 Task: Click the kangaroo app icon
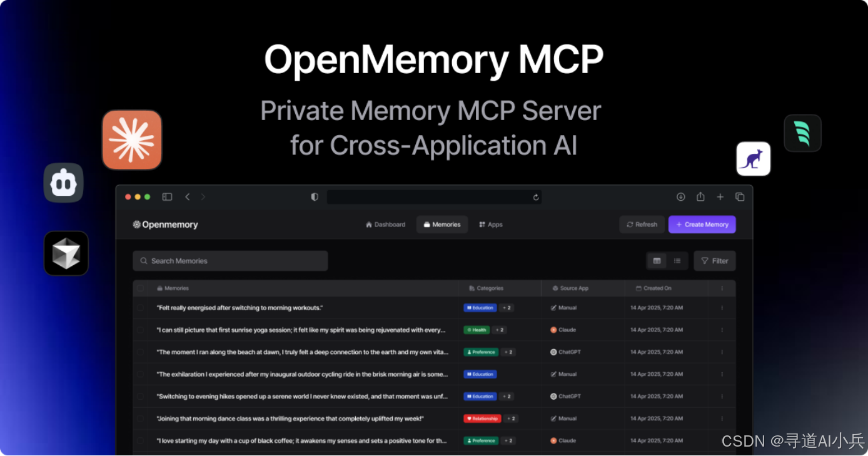tap(753, 158)
